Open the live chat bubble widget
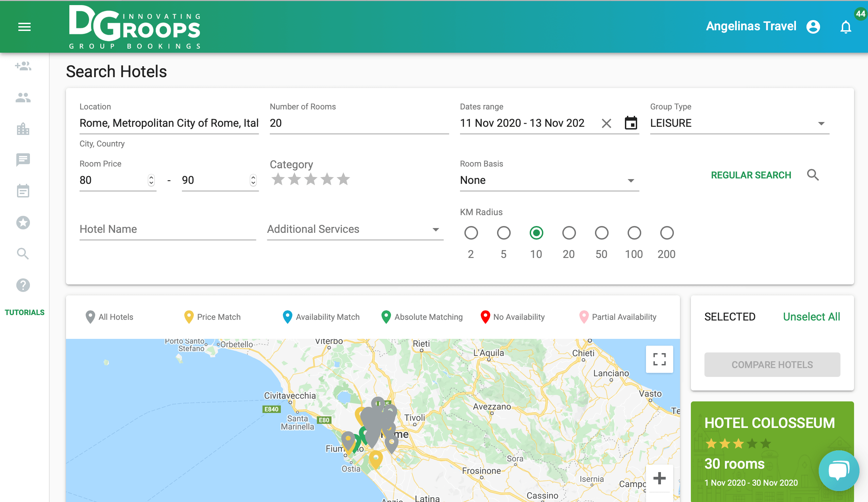 point(838,470)
